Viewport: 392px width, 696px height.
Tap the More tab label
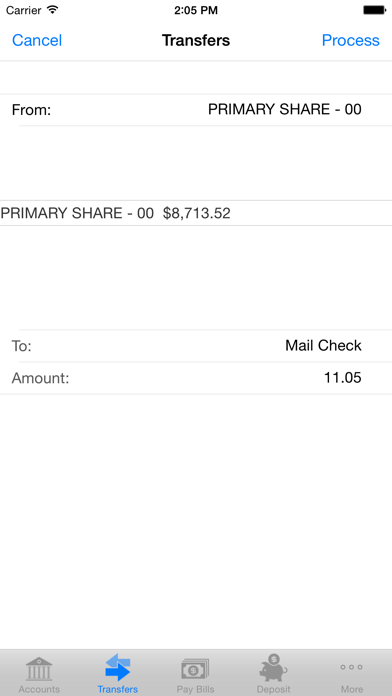point(352,689)
